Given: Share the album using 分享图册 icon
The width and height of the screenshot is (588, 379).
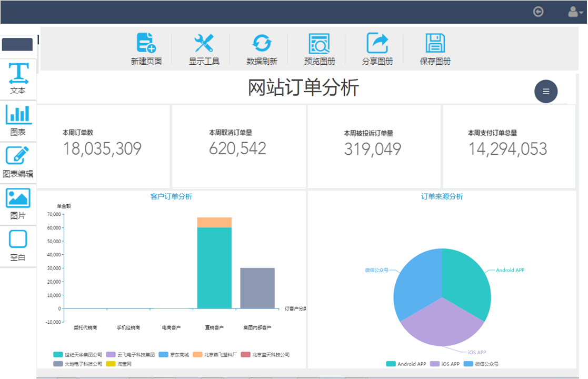Looking at the screenshot, I should pyautogui.click(x=377, y=44).
